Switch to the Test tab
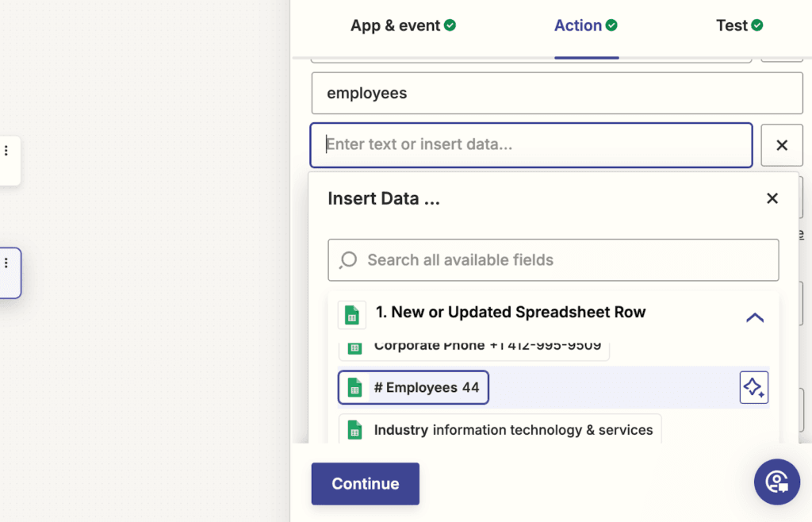Viewport: 812px width, 522px height. point(731,25)
